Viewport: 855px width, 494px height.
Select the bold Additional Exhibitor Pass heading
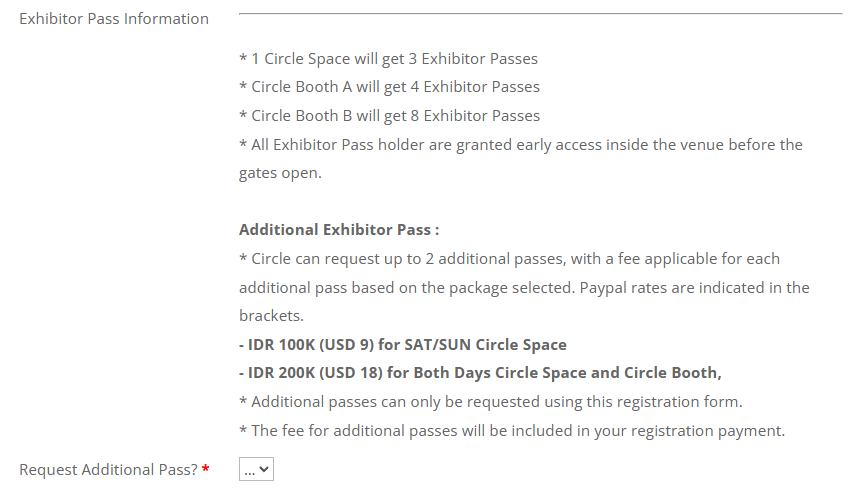tap(339, 230)
